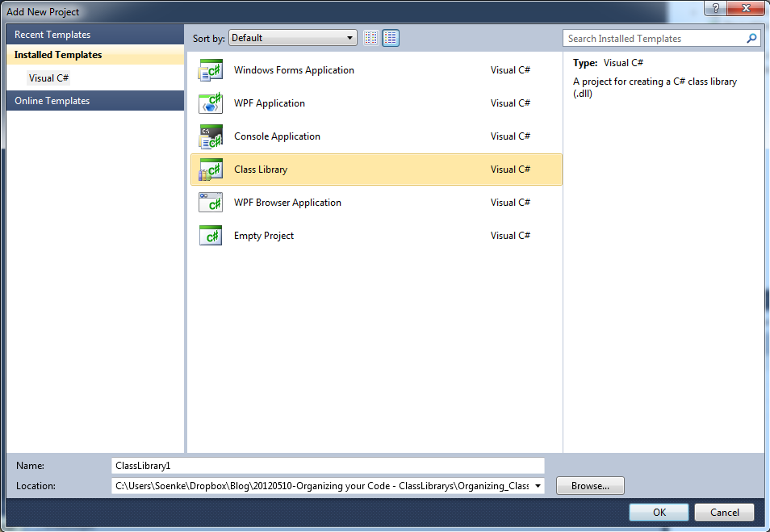Click the 'Windows Forms Application' label
This screenshot has width=770, height=532.
coord(294,70)
